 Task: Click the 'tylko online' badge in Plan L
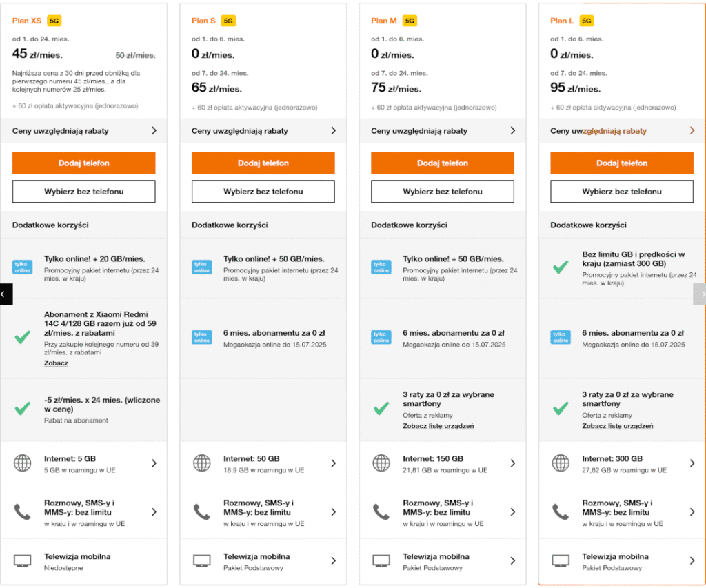tap(561, 337)
